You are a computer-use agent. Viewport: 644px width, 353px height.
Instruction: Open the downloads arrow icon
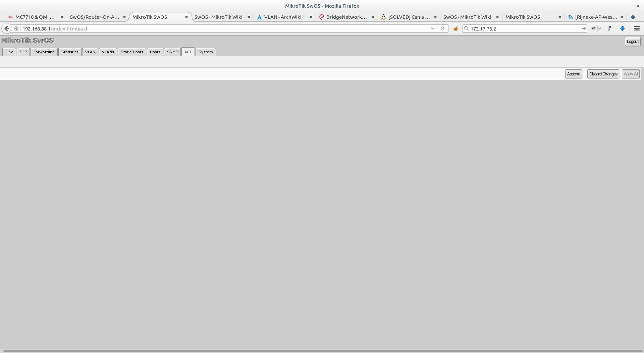tap(623, 28)
